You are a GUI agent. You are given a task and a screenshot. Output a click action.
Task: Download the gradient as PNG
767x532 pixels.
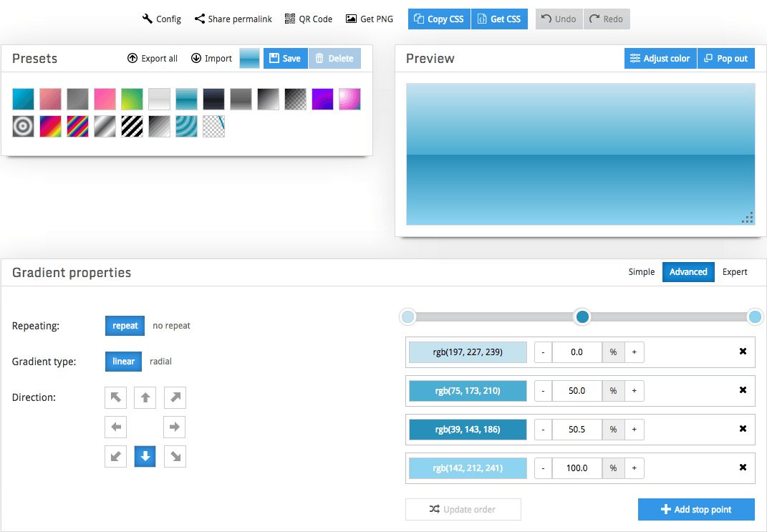click(370, 19)
